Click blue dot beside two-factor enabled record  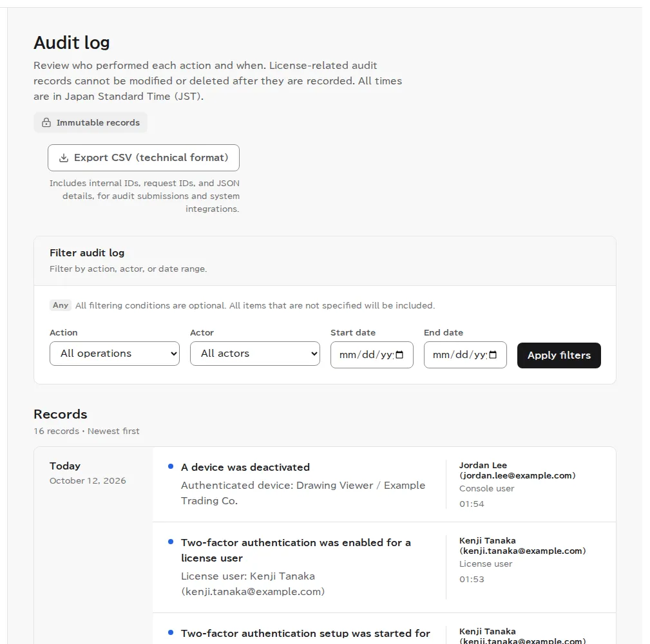click(x=170, y=542)
